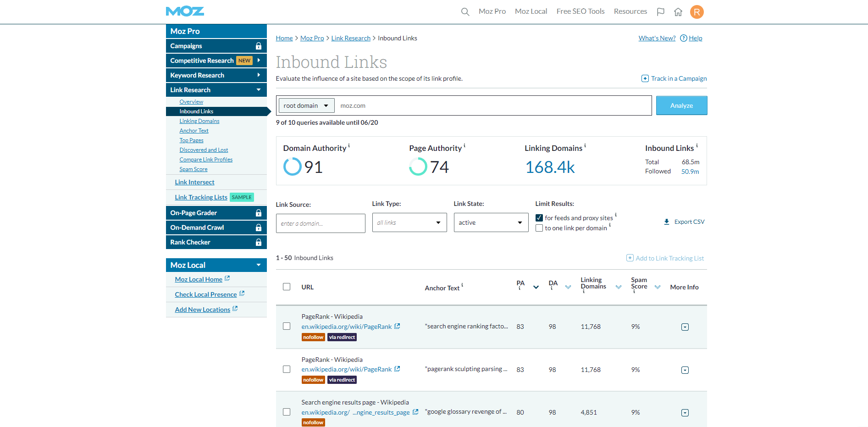Click external link icon next to Add New Locations
The height and width of the screenshot is (427, 868).
pos(235,309)
